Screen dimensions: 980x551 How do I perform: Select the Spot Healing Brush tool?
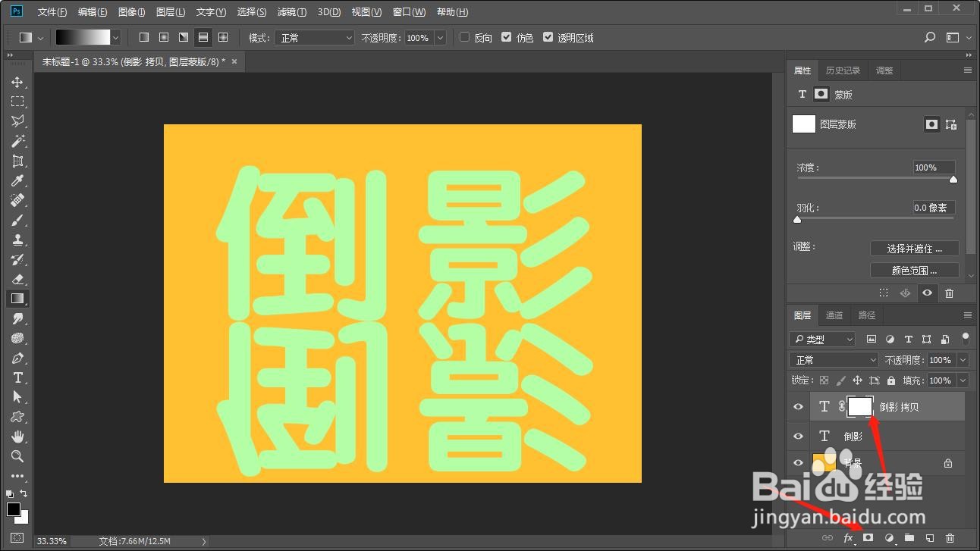pyautogui.click(x=17, y=200)
